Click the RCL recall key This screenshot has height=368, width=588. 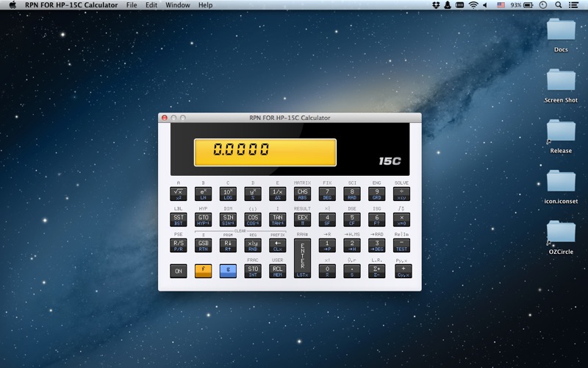tap(278, 271)
